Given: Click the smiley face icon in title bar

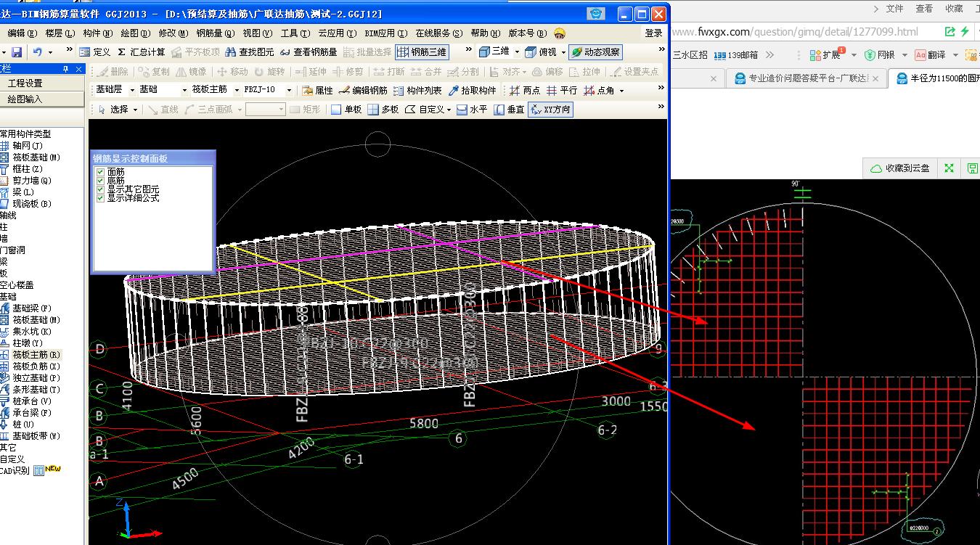Looking at the screenshot, I should (596, 14).
